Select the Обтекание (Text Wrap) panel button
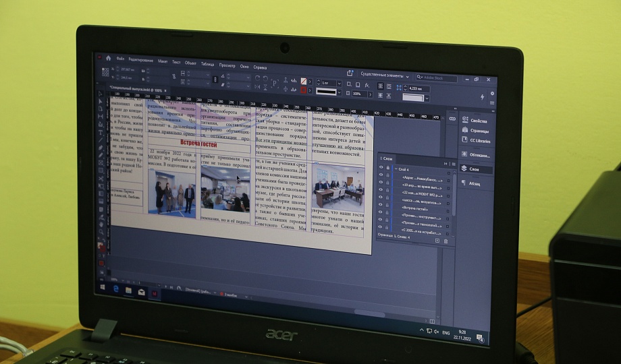This screenshot has width=621, height=364. 479,155
